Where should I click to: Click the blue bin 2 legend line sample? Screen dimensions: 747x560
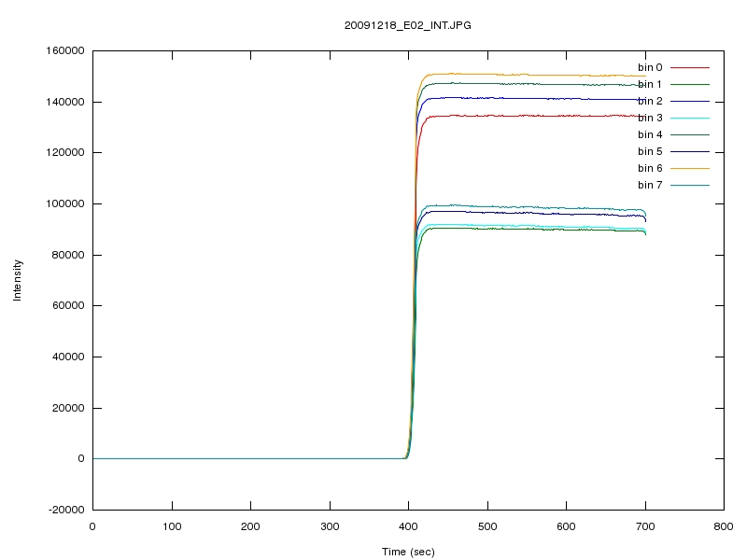[x=690, y=102]
